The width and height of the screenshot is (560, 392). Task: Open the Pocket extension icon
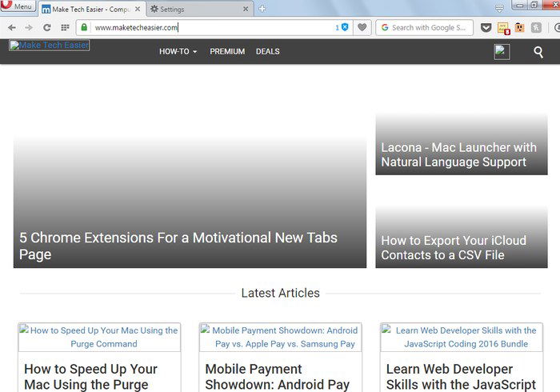[x=486, y=27]
